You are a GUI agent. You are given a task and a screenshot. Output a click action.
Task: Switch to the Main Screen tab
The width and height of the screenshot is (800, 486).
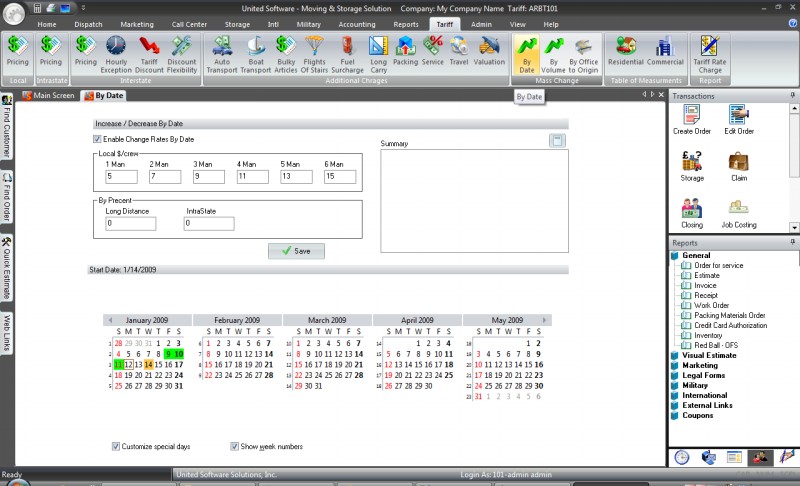pyautogui.click(x=48, y=95)
